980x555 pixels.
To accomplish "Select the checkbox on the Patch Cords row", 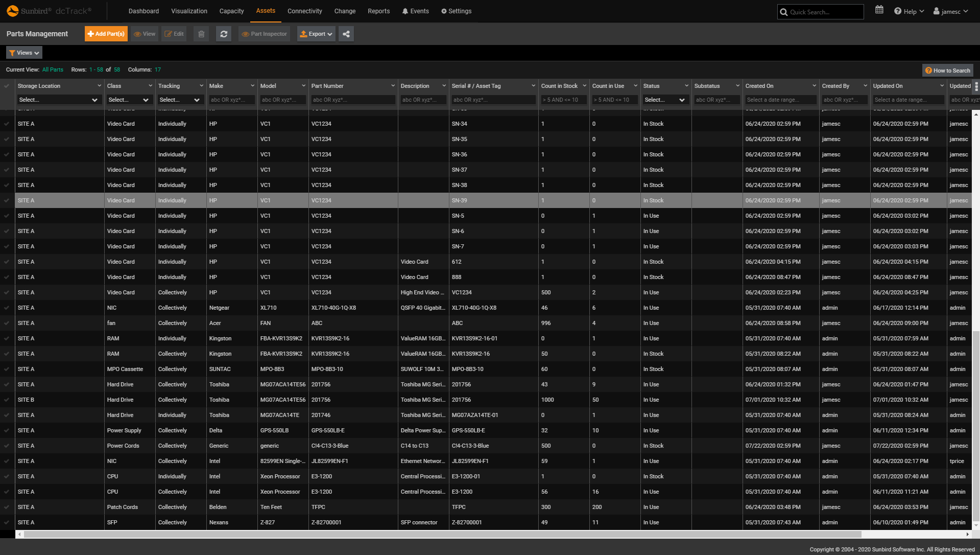I will [7, 507].
